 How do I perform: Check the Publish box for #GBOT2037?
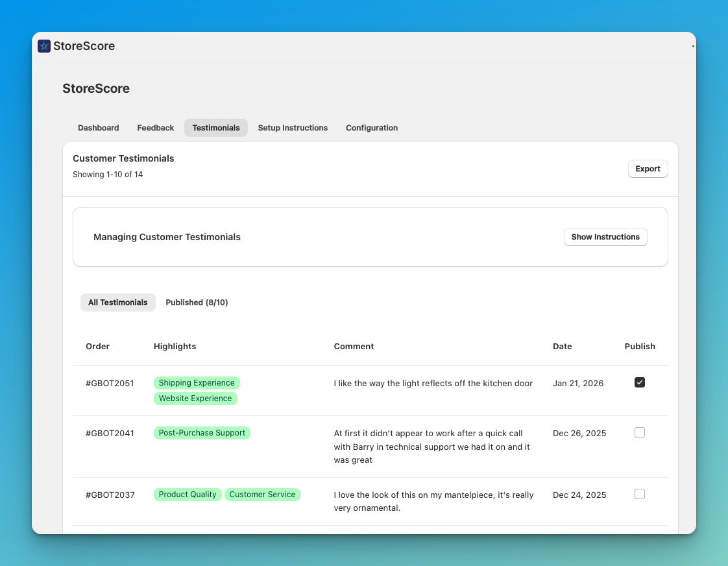(x=640, y=494)
